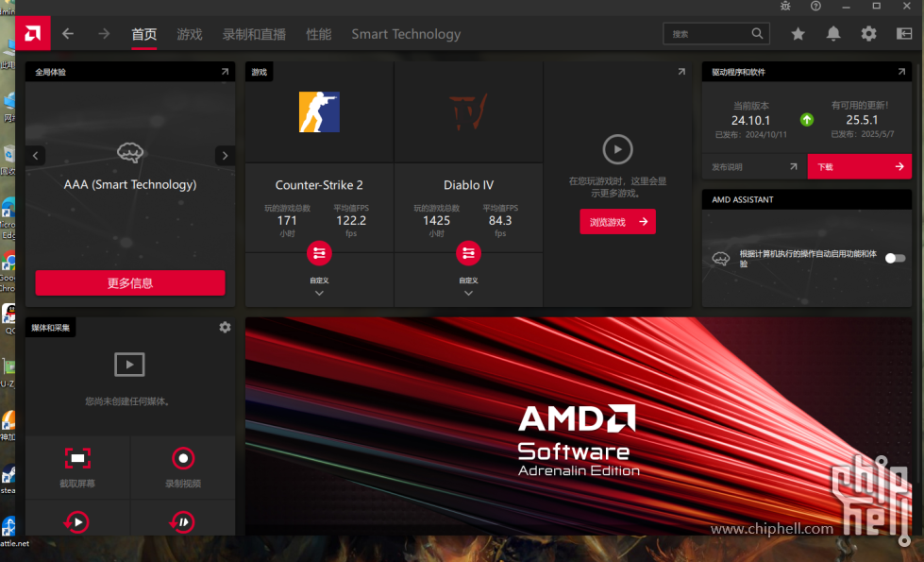Click the AMD logo in the header

point(33,34)
